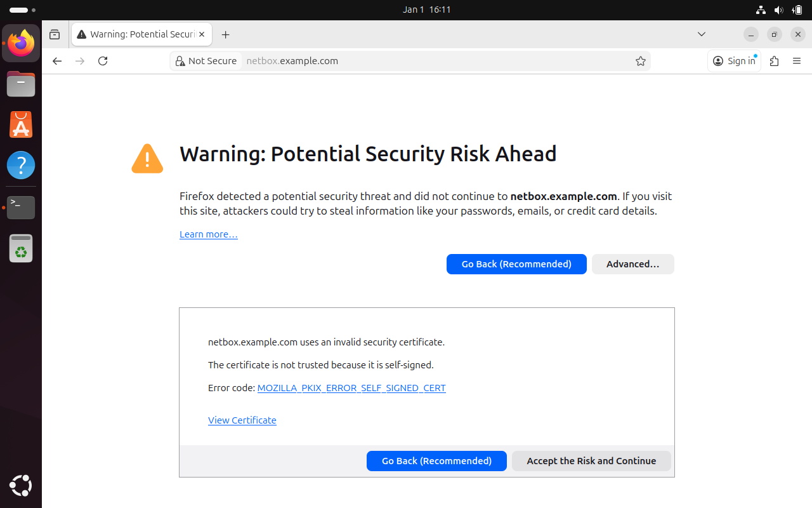Click the MOZILLA_PKIX_ERROR_SELF_SIGNED_CERT error code link
The height and width of the screenshot is (508, 812).
coord(351,388)
